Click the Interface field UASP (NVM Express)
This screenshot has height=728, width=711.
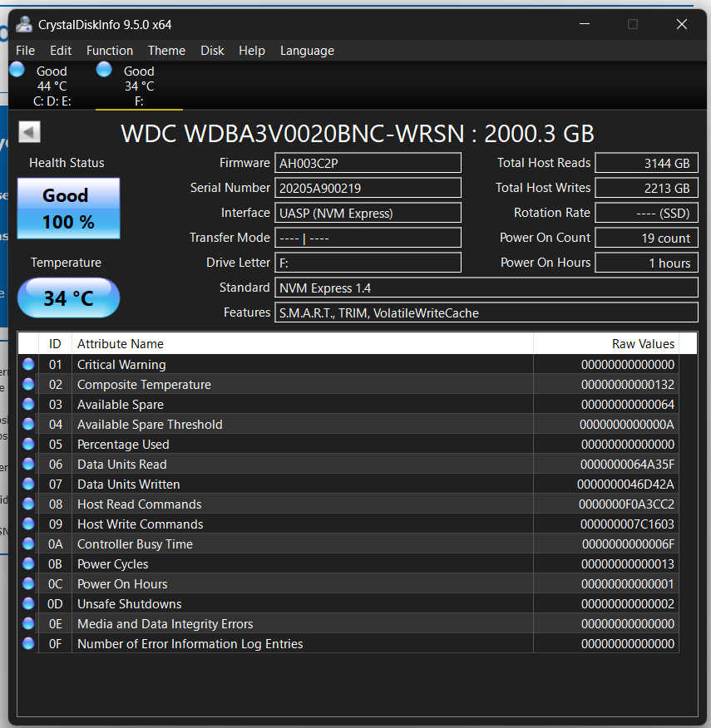point(368,213)
